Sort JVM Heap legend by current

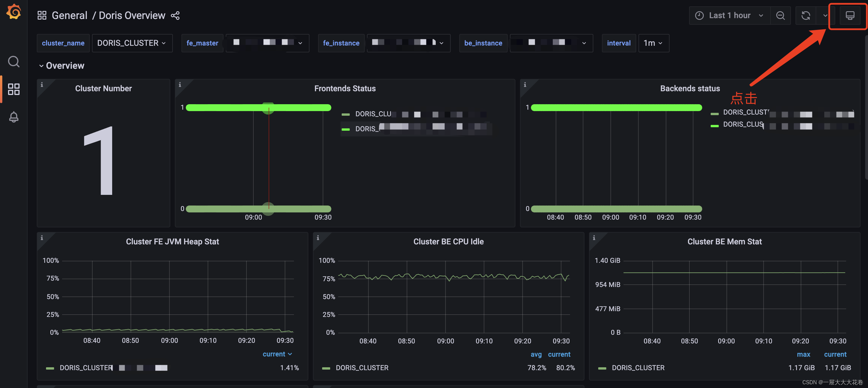277,354
